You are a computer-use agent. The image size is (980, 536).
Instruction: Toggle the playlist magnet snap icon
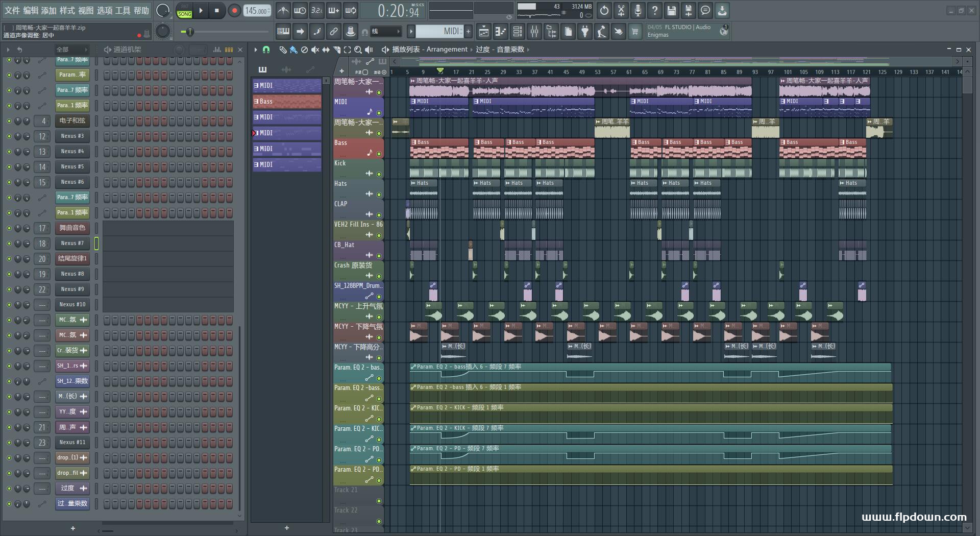266,50
